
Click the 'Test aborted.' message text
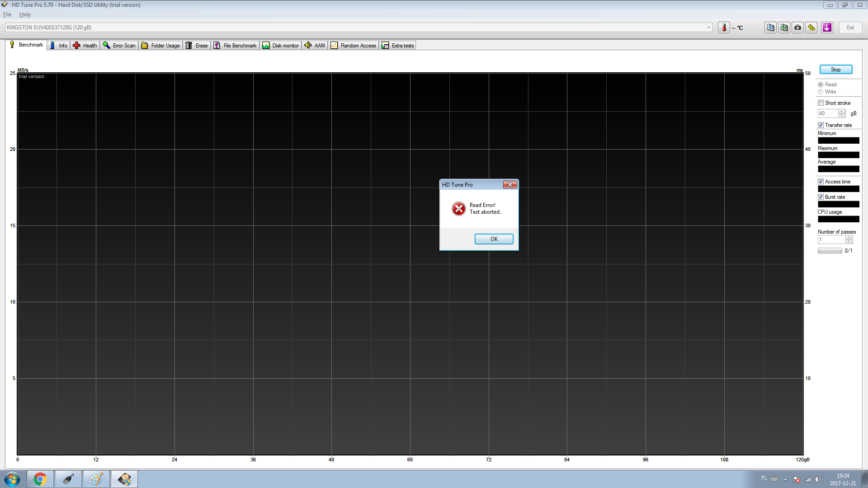click(485, 212)
